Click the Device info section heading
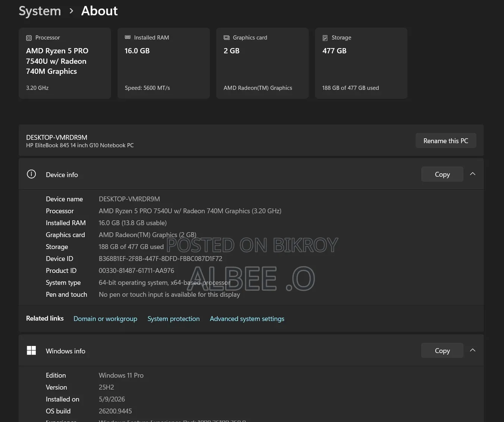This screenshot has height=422, width=504. [x=62, y=175]
